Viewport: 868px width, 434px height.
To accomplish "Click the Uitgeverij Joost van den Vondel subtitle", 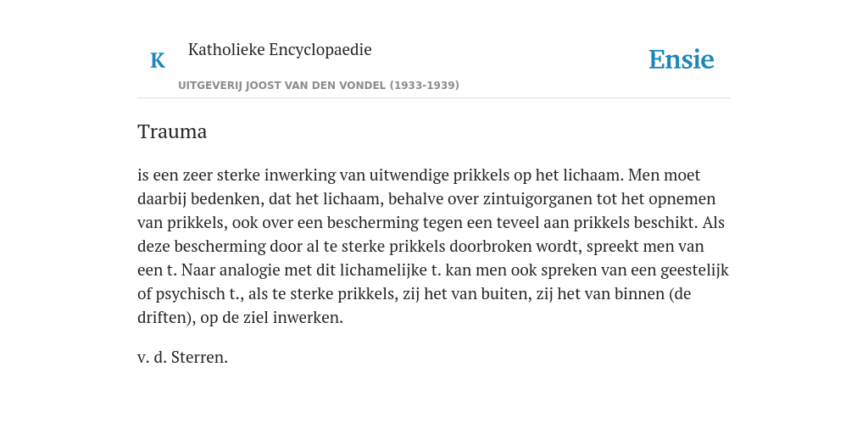I will coord(319,86).
